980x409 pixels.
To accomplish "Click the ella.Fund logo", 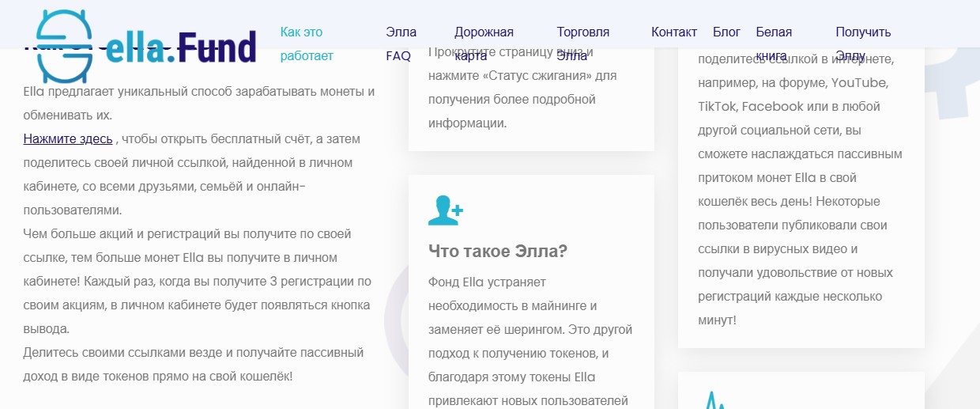I will [x=147, y=47].
